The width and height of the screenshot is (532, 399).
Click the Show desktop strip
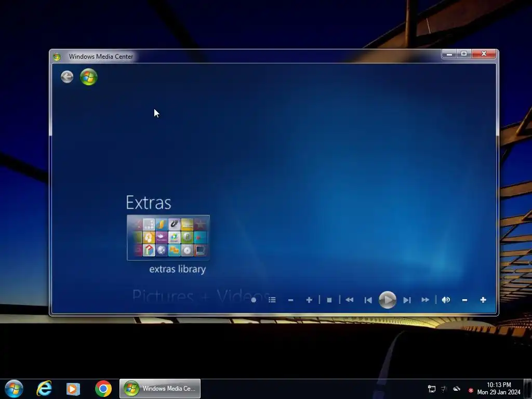(x=528, y=389)
